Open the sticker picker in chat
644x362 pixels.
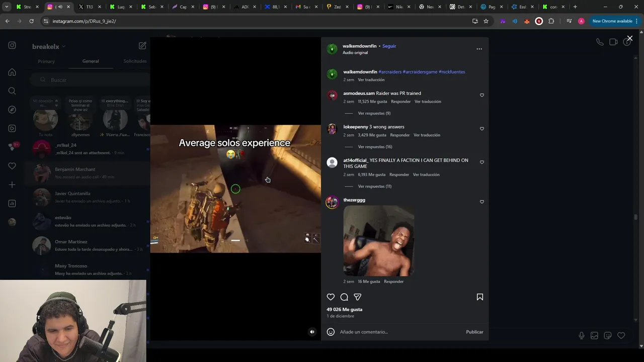pyautogui.click(x=607, y=335)
